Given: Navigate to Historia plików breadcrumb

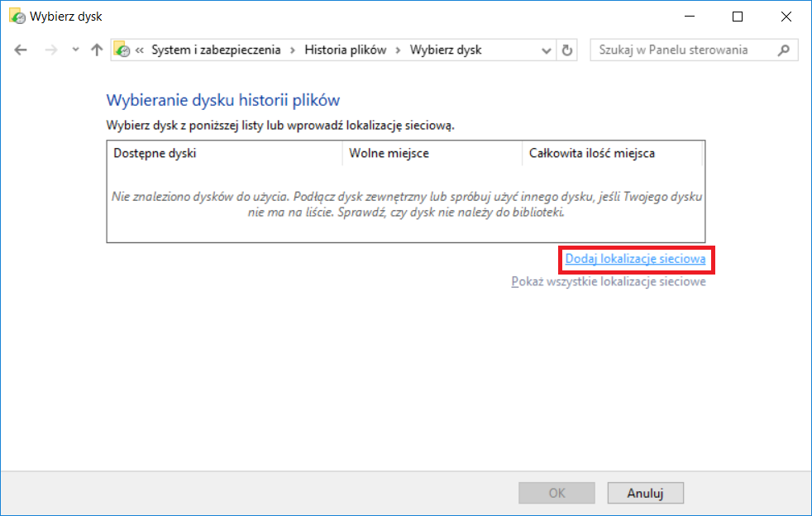Looking at the screenshot, I should (x=346, y=50).
